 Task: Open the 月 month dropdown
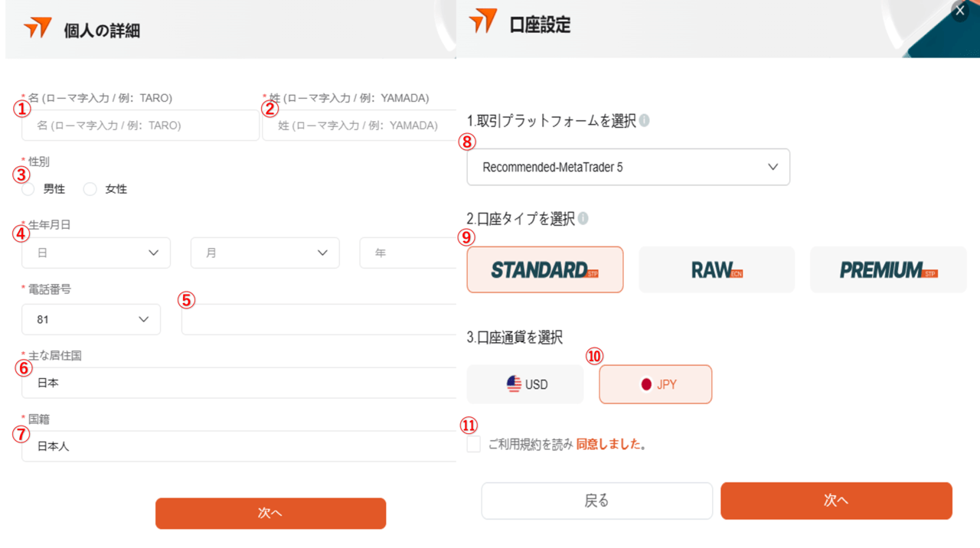point(265,253)
